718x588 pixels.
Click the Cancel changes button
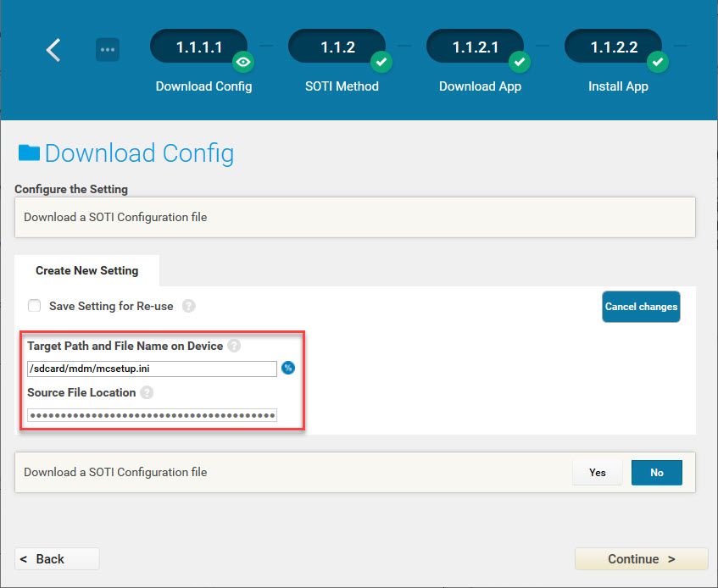pos(641,307)
